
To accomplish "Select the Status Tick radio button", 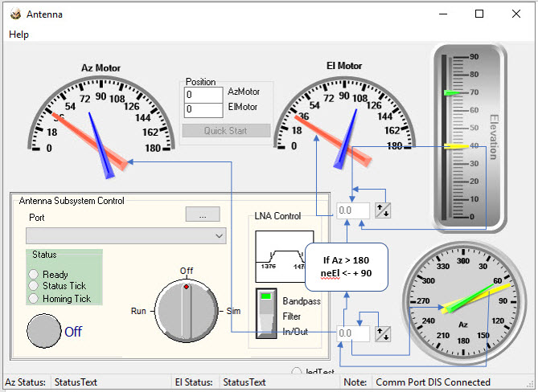I will tap(35, 286).
